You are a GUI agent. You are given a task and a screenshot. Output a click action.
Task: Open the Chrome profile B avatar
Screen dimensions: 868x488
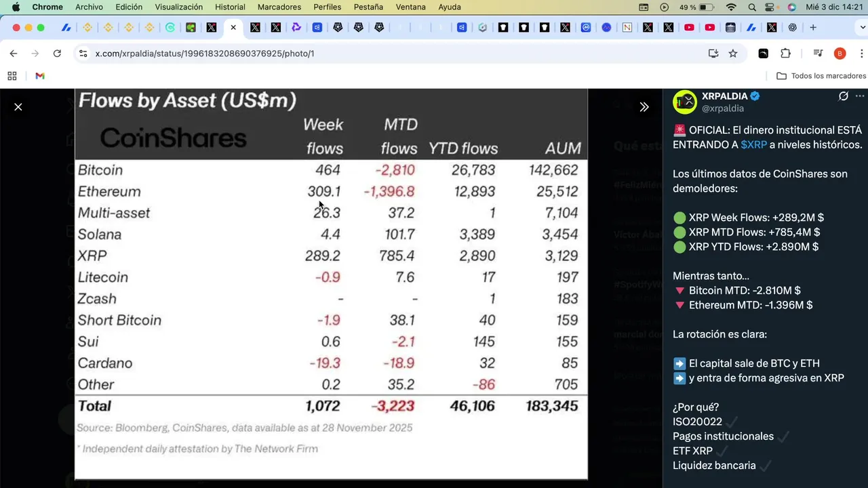click(x=840, y=54)
